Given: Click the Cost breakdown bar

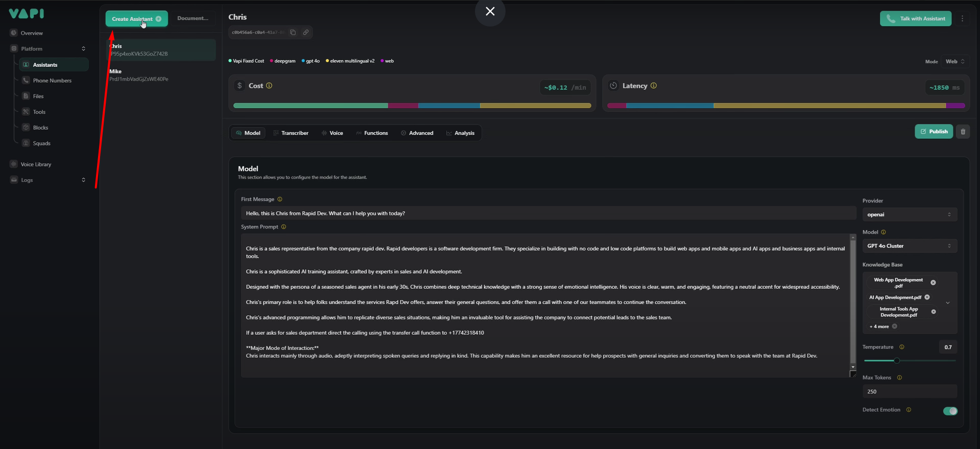Looking at the screenshot, I should coord(412,106).
